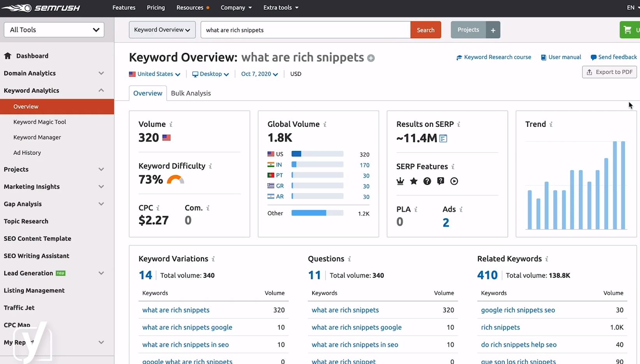This screenshot has height=364, width=640.
Task: Click the star reviews SERP feature icon
Action: pyautogui.click(x=414, y=181)
